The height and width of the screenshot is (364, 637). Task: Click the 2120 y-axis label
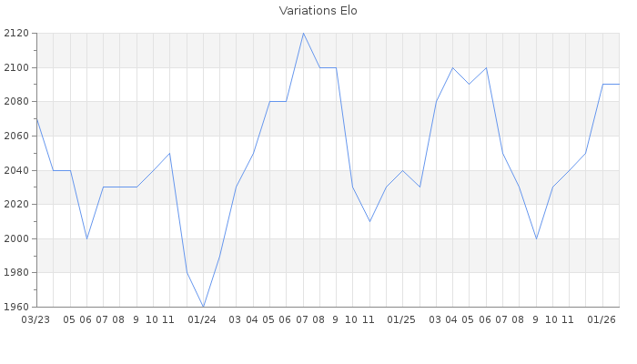(15, 34)
